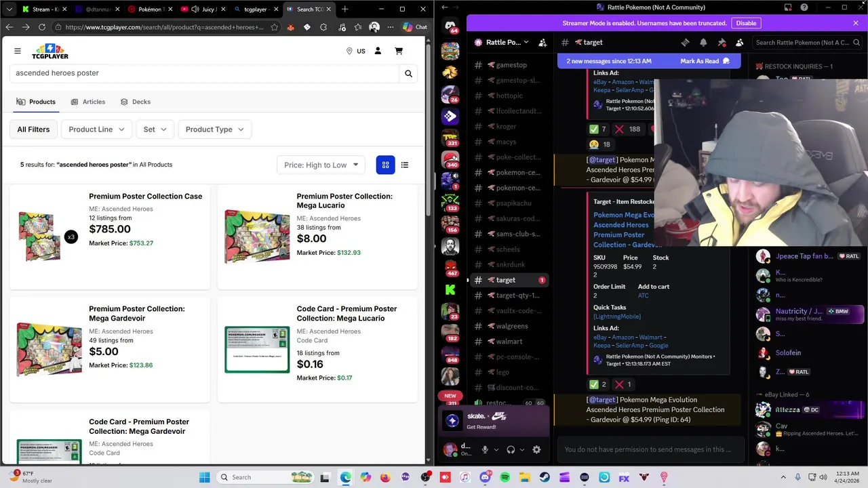Mute the Discord microphone
The width and height of the screenshot is (868, 488).
(485, 449)
